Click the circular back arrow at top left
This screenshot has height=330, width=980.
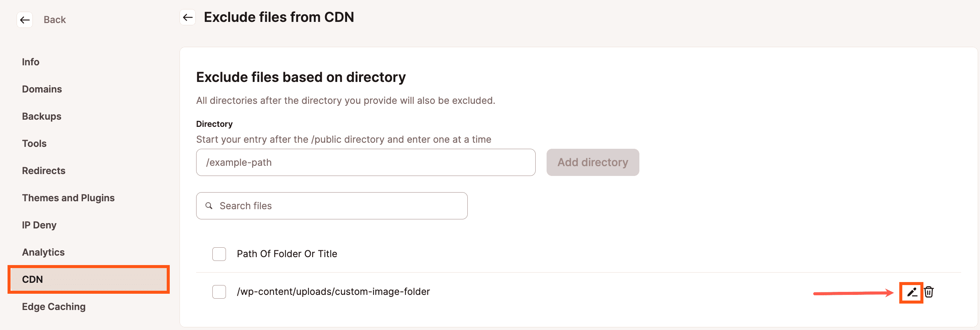tap(25, 20)
